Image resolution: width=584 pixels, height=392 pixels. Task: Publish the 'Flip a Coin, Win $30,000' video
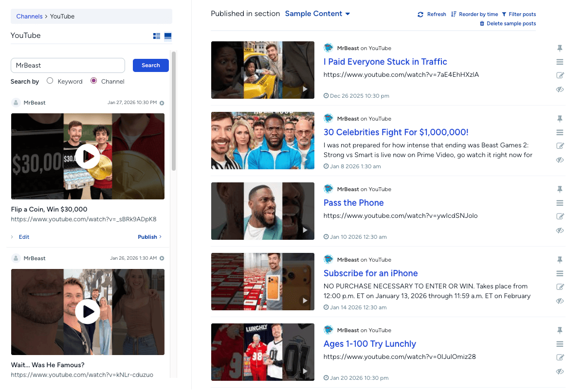click(x=150, y=237)
